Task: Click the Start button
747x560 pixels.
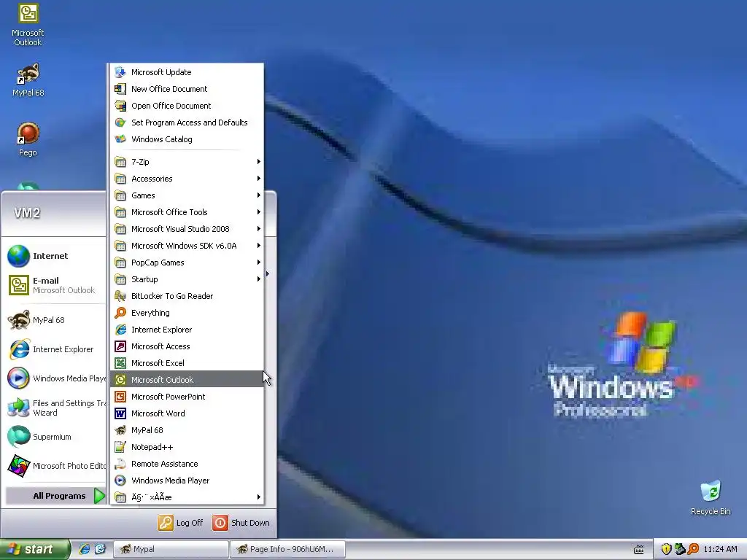Action: [x=34, y=549]
